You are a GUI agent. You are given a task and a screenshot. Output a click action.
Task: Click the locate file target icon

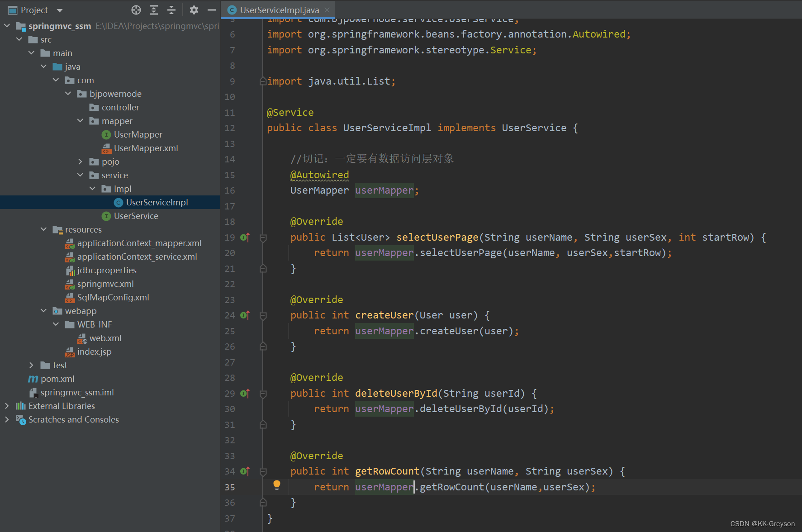(136, 10)
